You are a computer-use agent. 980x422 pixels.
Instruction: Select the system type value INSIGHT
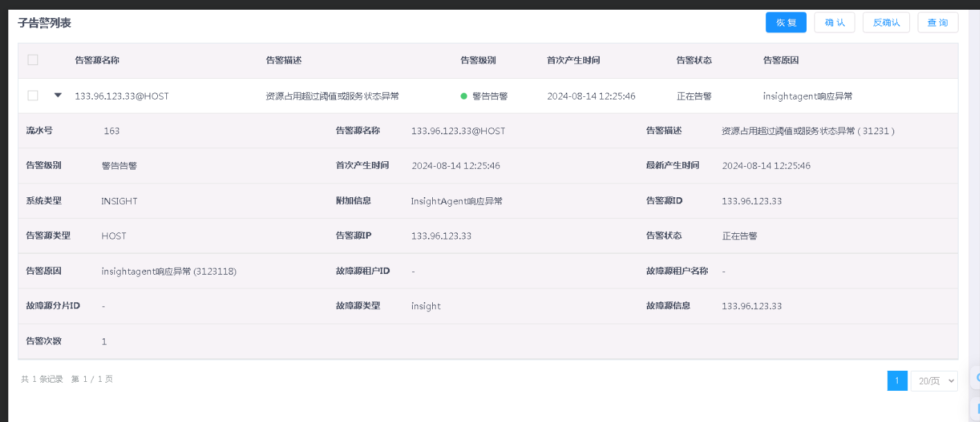tap(119, 201)
